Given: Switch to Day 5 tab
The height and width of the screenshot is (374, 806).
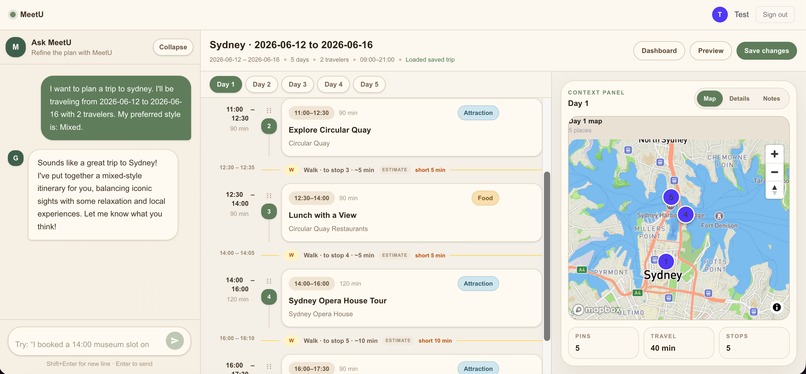Looking at the screenshot, I should click(369, 84).
